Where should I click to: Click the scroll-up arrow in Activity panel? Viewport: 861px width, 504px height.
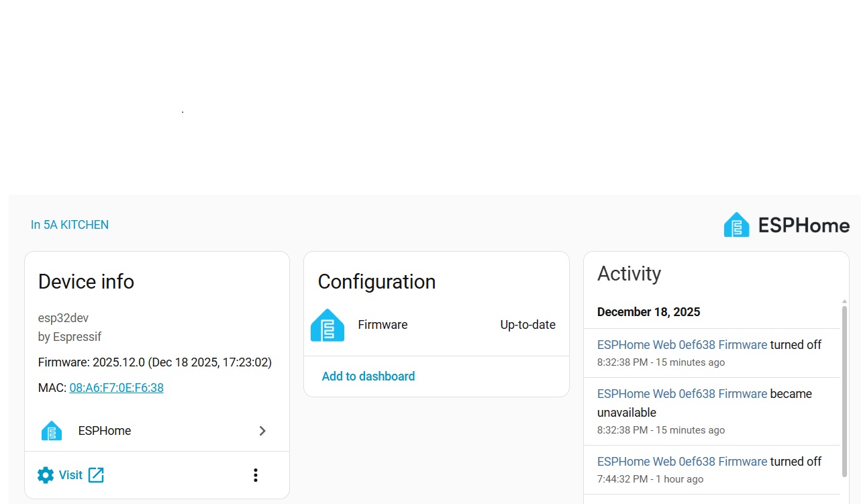tap(844, 302)
